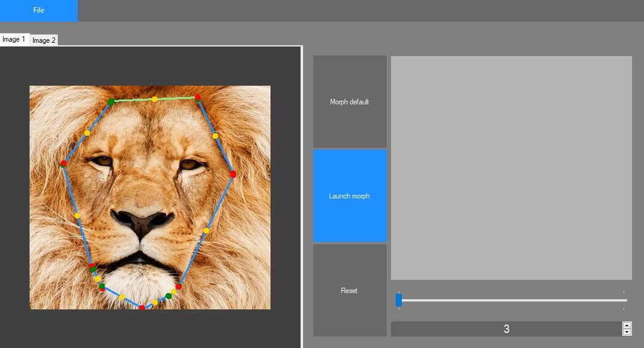644x348 pixels.
Task: Select the red point at lion's right cheek edge
Action: 233,174
